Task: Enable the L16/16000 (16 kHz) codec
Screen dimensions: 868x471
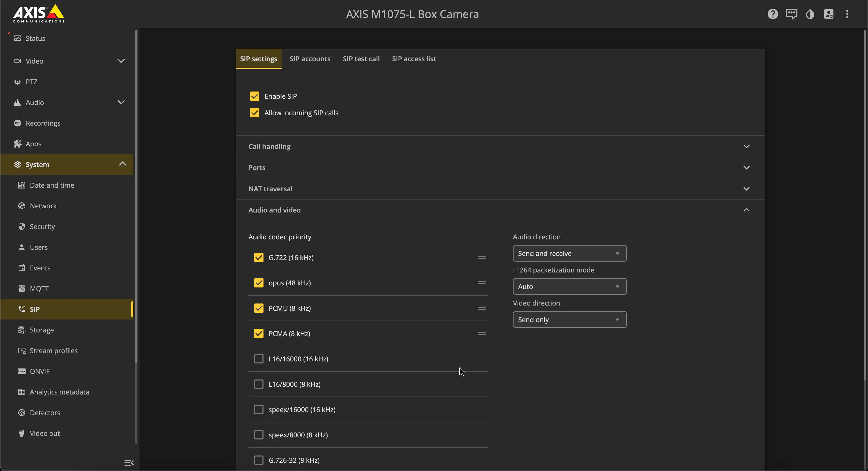Action: pyautogui.click(x=259, y=359)
